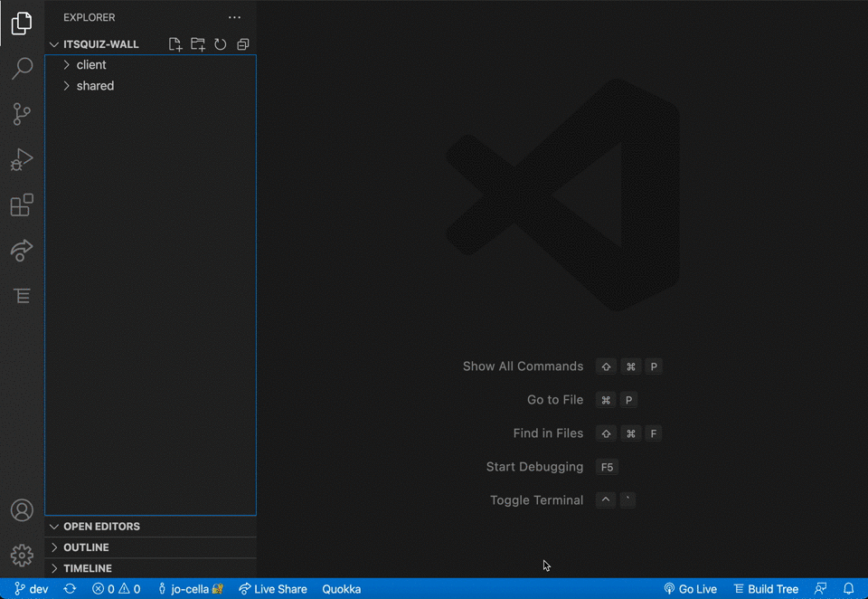
Task: Select the client folder name
Action: point(91,65)
